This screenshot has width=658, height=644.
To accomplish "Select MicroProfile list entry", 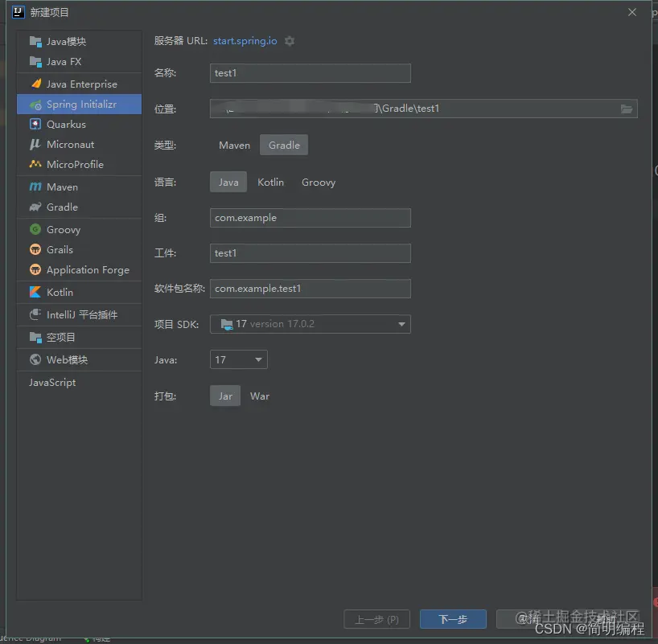I will pos(80,164).
